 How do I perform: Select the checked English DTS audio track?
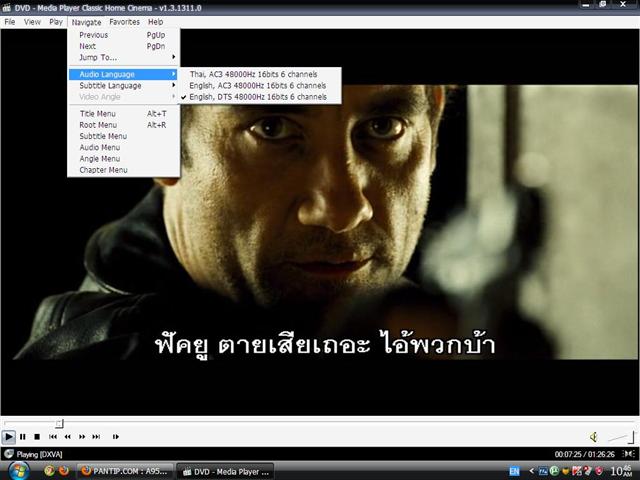coord(260,97)
